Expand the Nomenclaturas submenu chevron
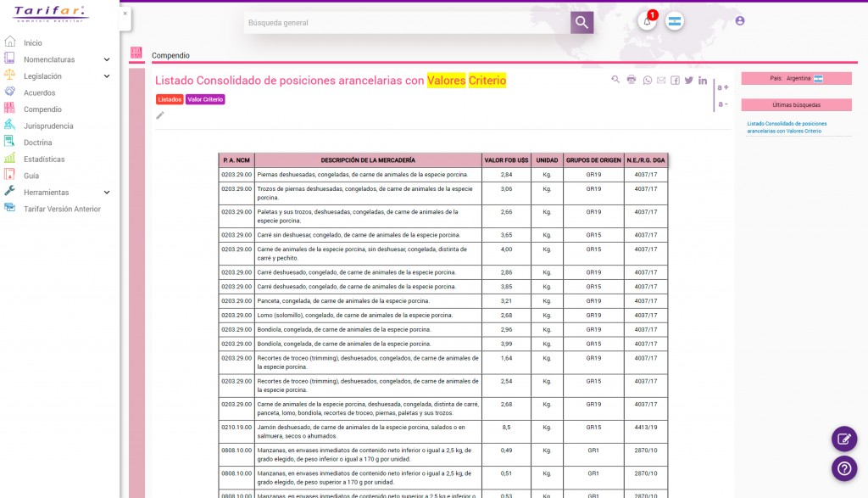Image resolution: width=868 pixels, height=498 pixels. coord(107,59)
